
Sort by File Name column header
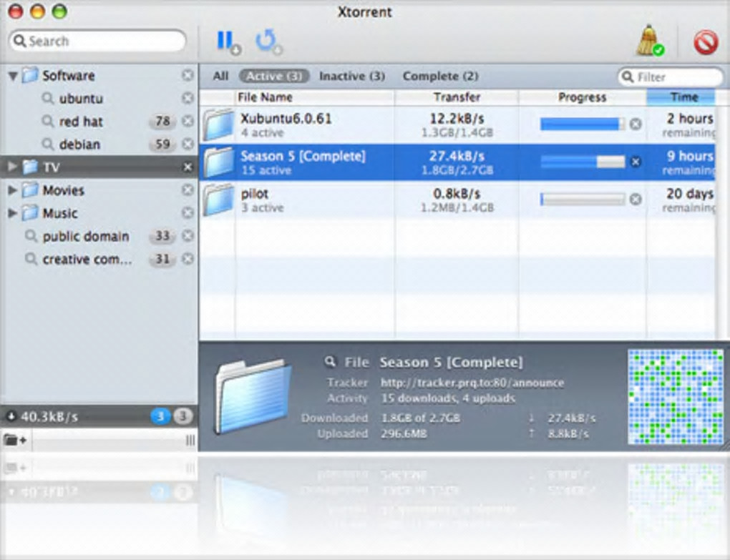(x=315, y=97)
